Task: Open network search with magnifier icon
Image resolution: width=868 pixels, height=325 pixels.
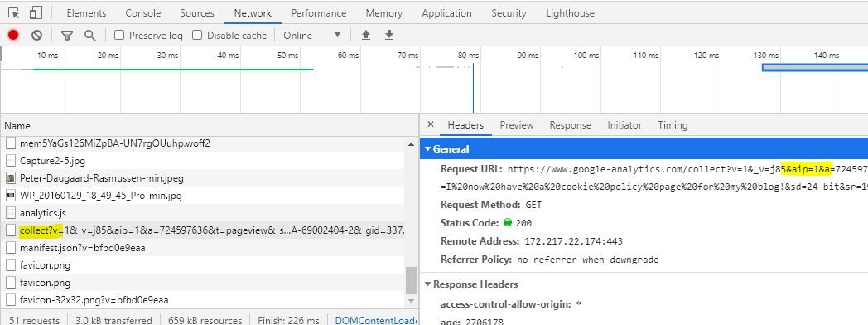Action: 89,36
